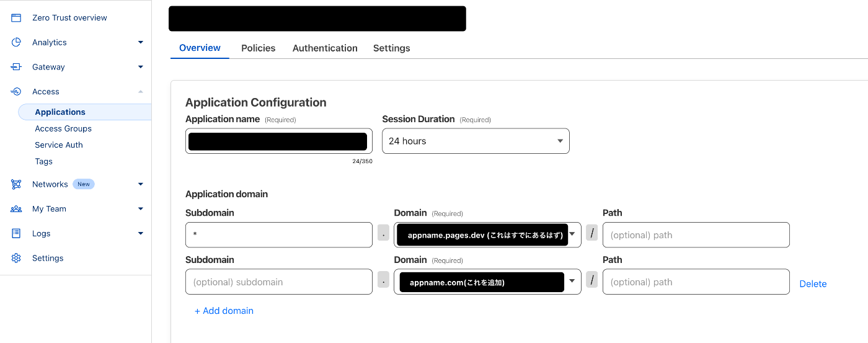Expand the Analytics menu arrow
868x343 pixels.
[x=141, y=42]
